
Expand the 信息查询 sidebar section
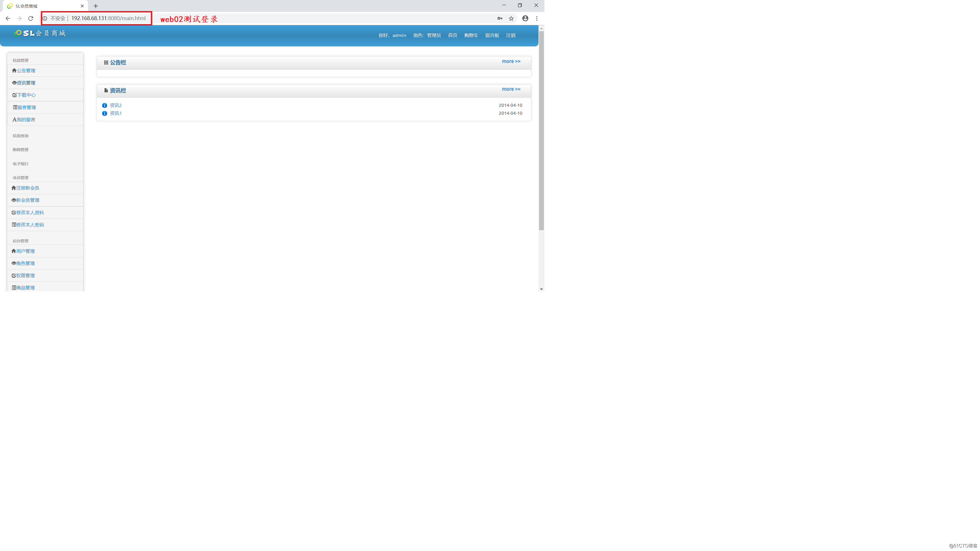(x=20, y=136)
